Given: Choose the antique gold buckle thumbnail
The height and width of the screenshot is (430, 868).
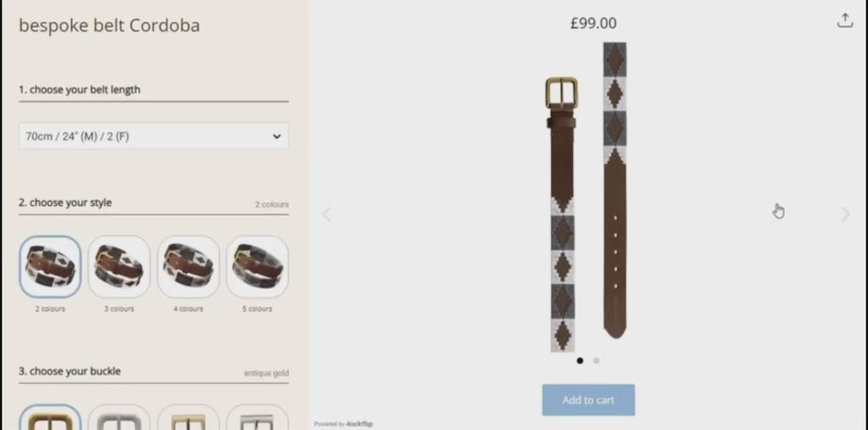Looking at the screenshot, I should 50,417.
